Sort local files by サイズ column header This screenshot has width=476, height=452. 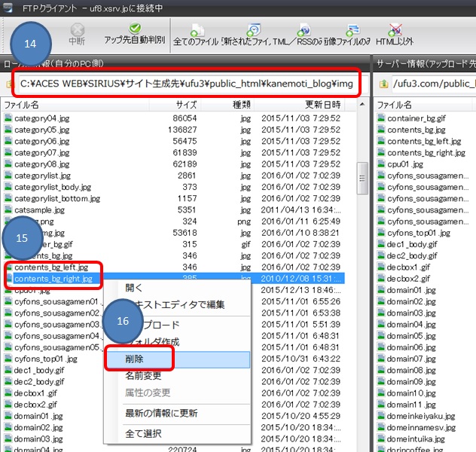(x=185, y=105)
